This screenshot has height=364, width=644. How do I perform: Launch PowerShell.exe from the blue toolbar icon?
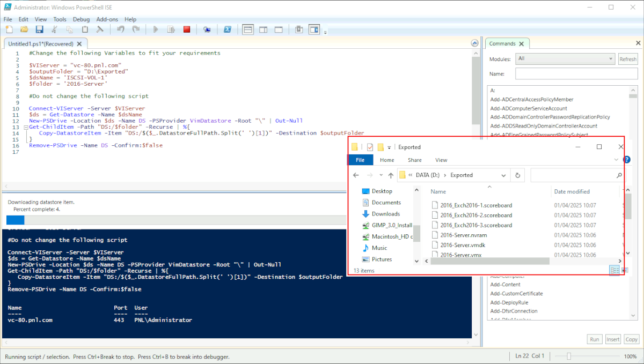[x=228, y=29]
